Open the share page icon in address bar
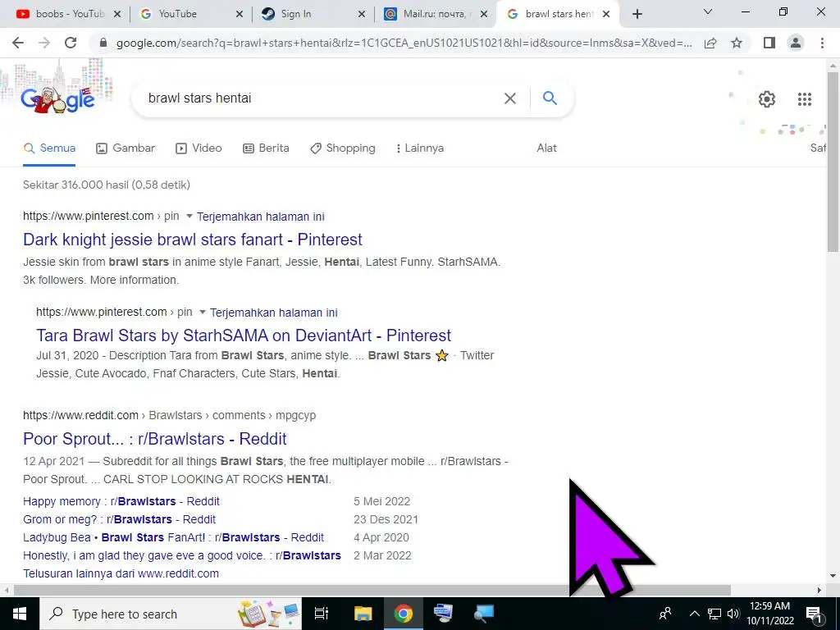This screenshot has height=630, width=840. point(710,43)
